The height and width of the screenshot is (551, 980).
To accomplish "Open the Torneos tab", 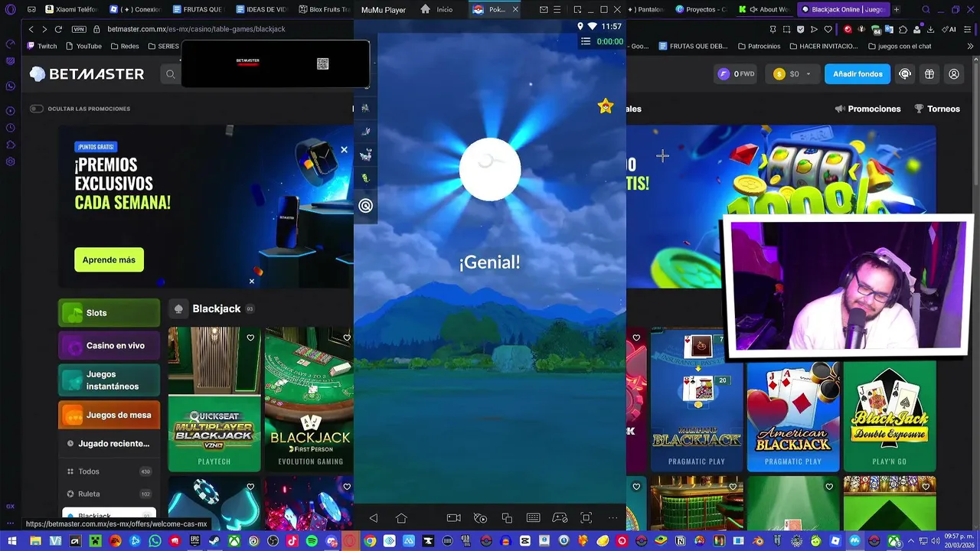I will click(x=937, y=109).
